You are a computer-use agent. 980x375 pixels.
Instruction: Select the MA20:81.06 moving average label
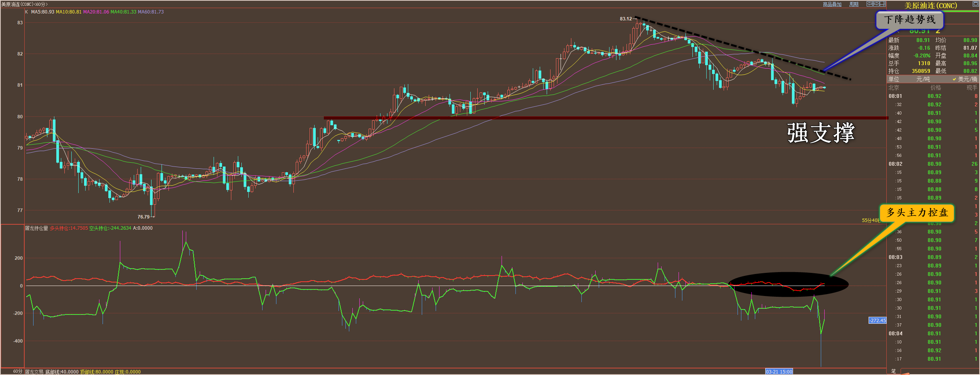tap(96, 12)
